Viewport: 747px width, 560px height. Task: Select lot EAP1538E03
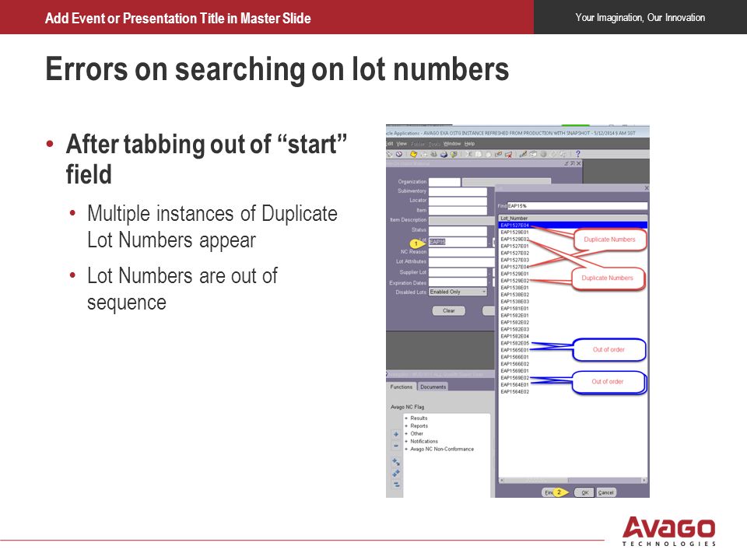click(514, 302)
